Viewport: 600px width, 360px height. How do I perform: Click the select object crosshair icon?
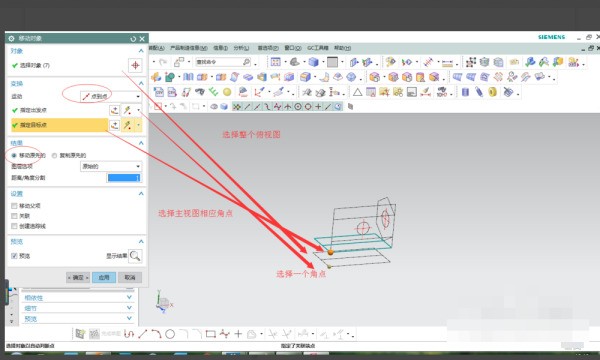point(135,65)
